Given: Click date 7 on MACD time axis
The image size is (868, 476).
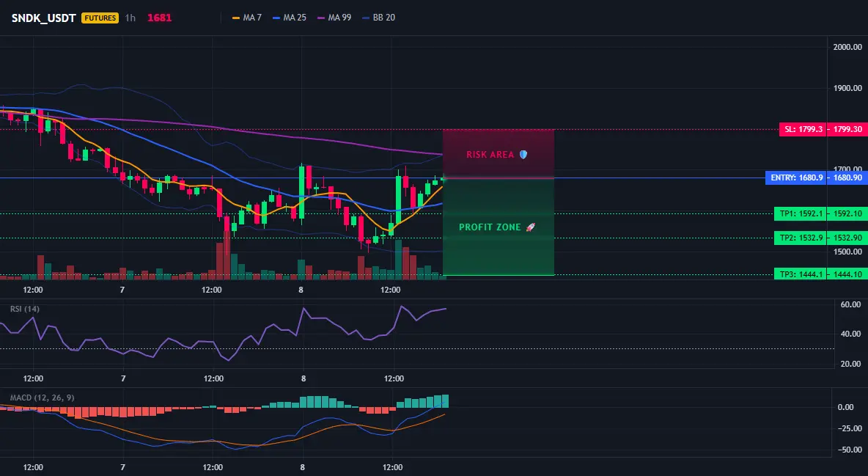Looking at the screenshot, I should coord(122,467).
